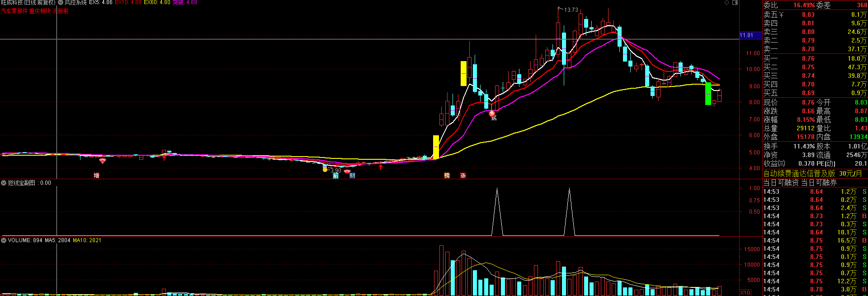Click the 净资 3.89 value
The image size is (868, 296).
click(x=808, y=155)
